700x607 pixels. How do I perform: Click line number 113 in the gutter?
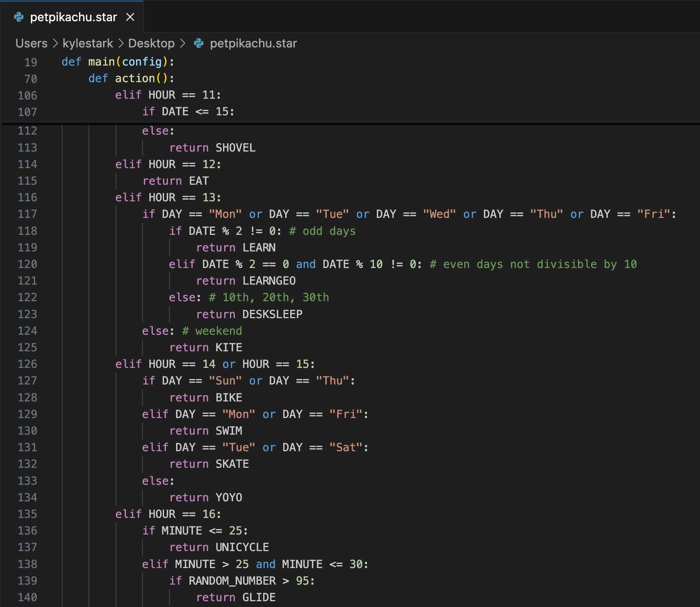click(27, 148)
